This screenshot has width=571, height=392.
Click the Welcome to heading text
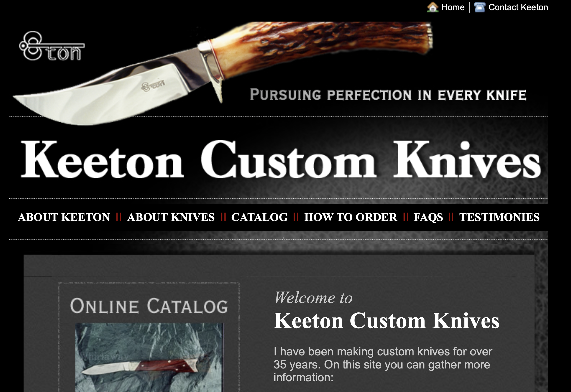pyautogui.click(x=313, y=298)
